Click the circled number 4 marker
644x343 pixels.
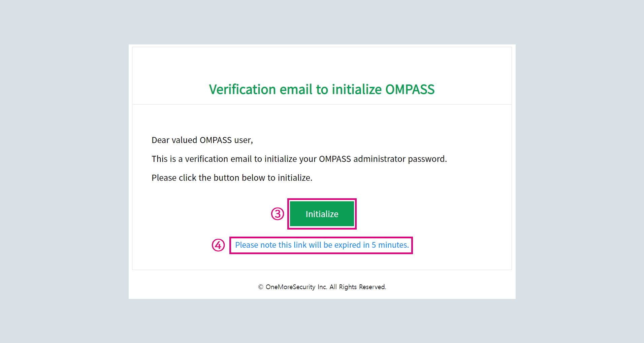[x=218, y=245]
